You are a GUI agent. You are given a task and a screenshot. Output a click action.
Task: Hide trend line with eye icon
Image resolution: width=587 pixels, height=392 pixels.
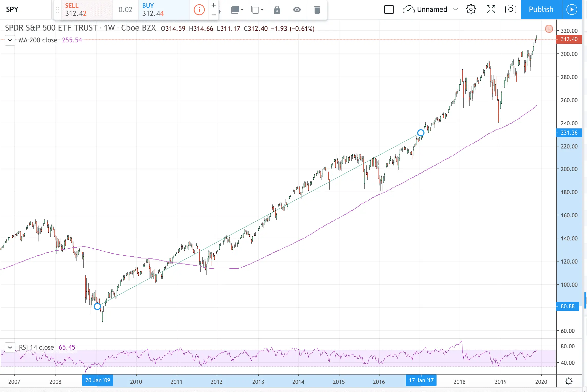(297, 10)
